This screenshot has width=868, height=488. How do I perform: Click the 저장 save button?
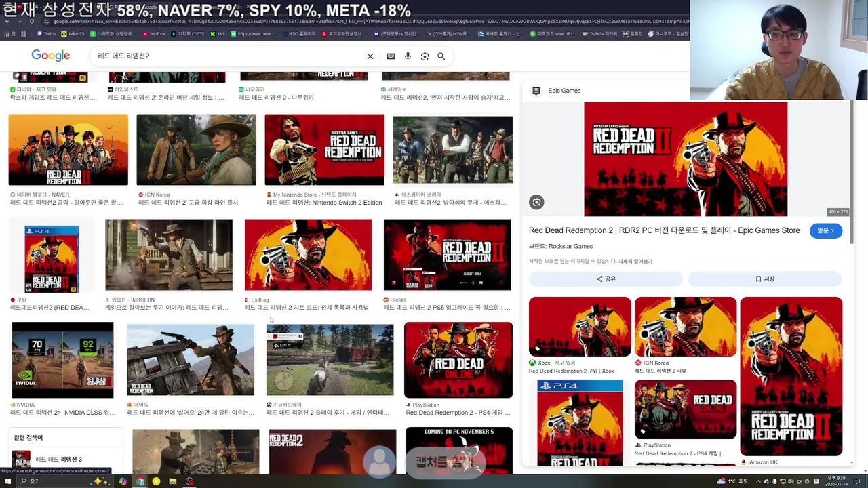(765, 279)
